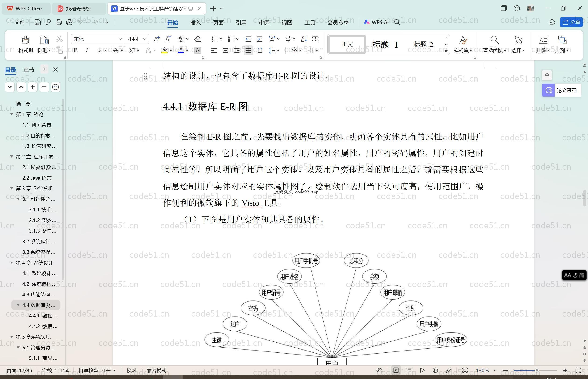Click the Decrease Indent icon

tap(248, 39)
